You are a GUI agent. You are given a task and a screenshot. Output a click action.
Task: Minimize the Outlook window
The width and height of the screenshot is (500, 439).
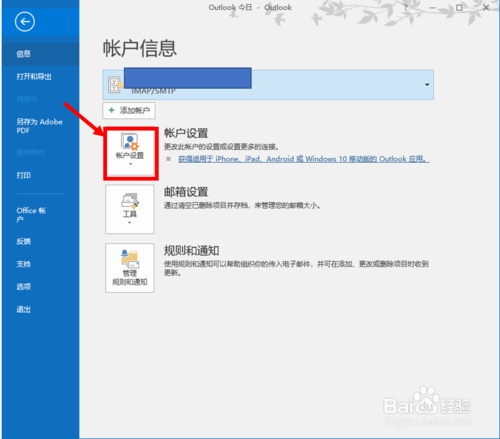click(433, 8)
